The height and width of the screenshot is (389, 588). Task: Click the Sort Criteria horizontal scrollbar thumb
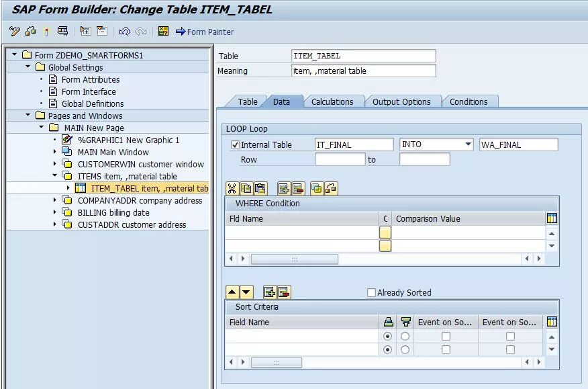tap(277, 362)
